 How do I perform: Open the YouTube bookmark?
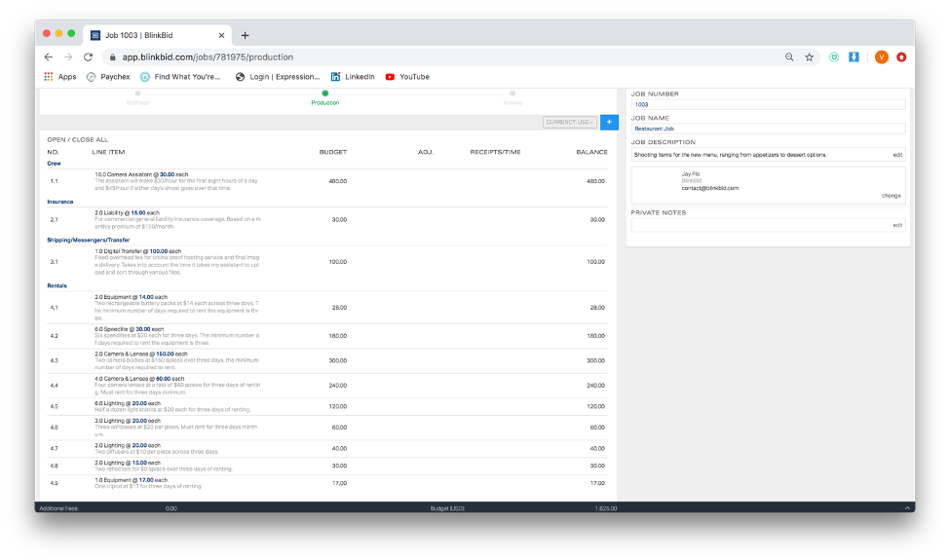click(x=407, y=77)
